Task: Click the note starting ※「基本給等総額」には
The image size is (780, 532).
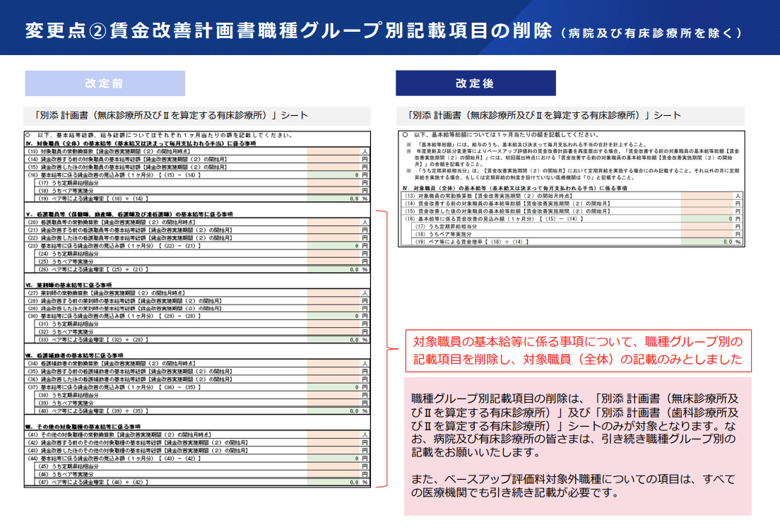Action: pyautogui.click(x=526, y=145)
